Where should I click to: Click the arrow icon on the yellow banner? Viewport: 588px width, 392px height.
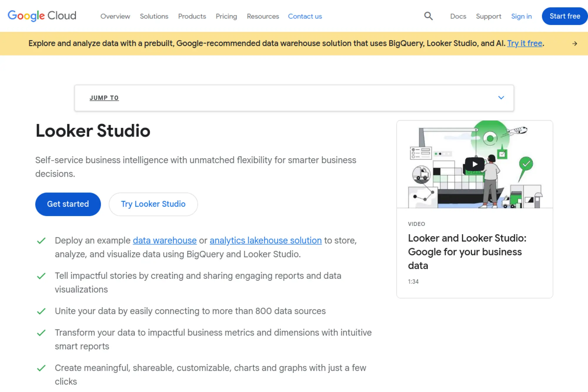(574, 44)
